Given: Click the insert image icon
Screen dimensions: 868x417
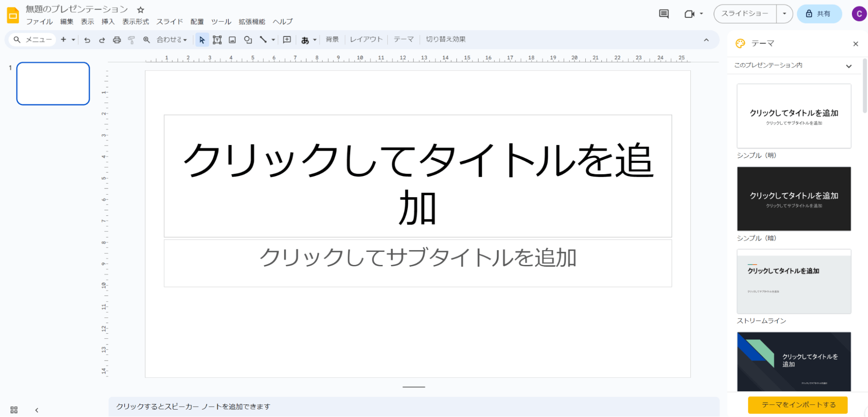Looking at the screenshot, I should (x=232, y=40).
